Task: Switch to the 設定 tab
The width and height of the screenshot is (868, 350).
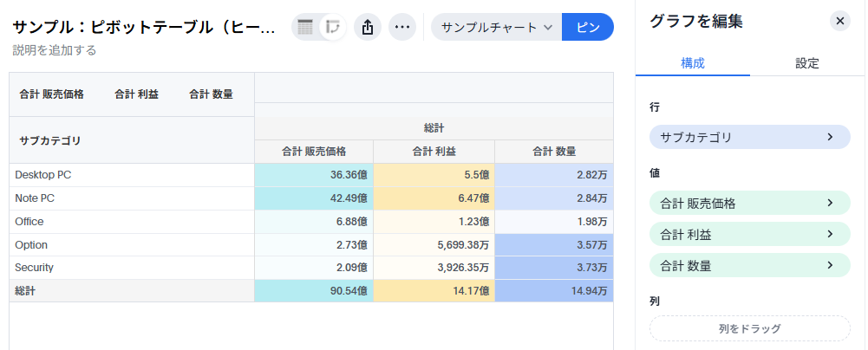Action: coord(807,62)
